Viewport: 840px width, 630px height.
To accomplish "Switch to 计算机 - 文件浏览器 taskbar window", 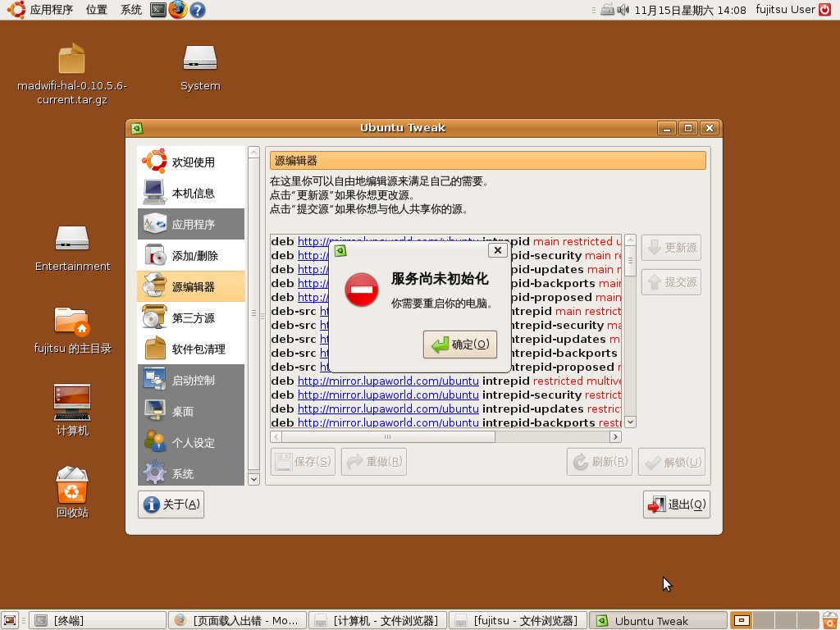I will (377, 620).
